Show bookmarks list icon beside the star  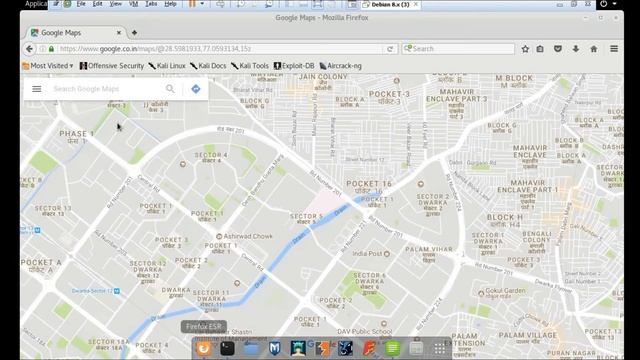point(540,49)
